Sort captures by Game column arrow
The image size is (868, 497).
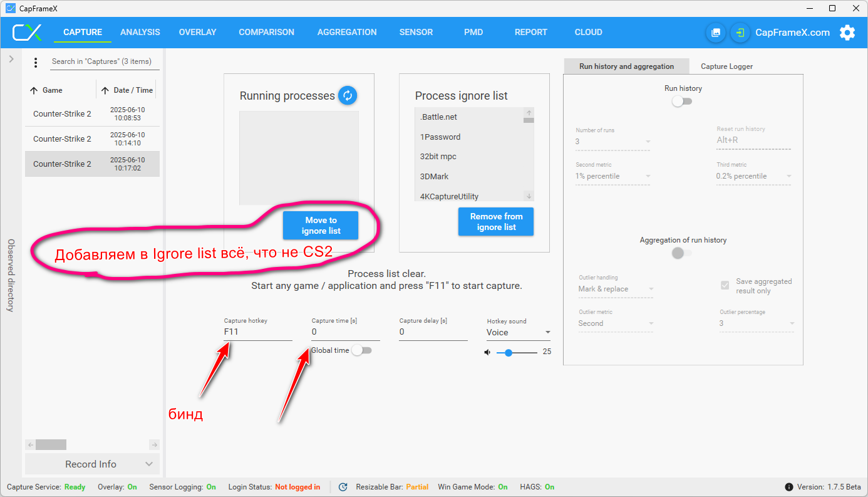pos(34,90)
